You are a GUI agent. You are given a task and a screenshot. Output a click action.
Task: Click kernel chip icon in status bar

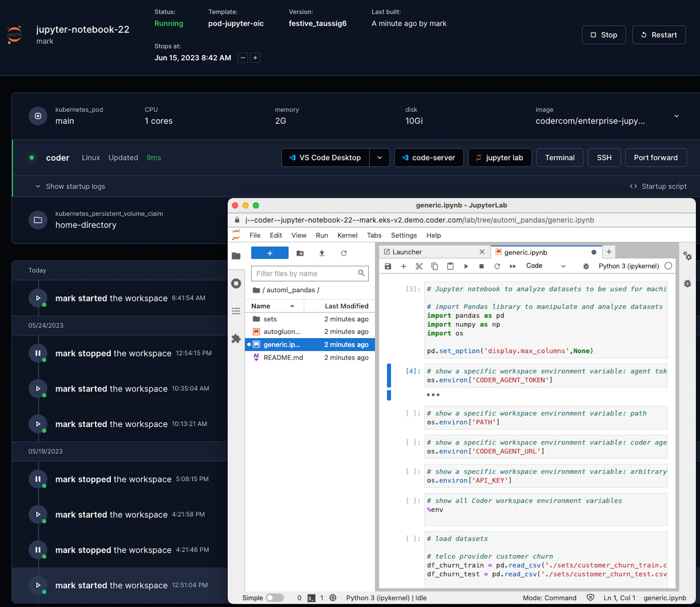(333, 598)
